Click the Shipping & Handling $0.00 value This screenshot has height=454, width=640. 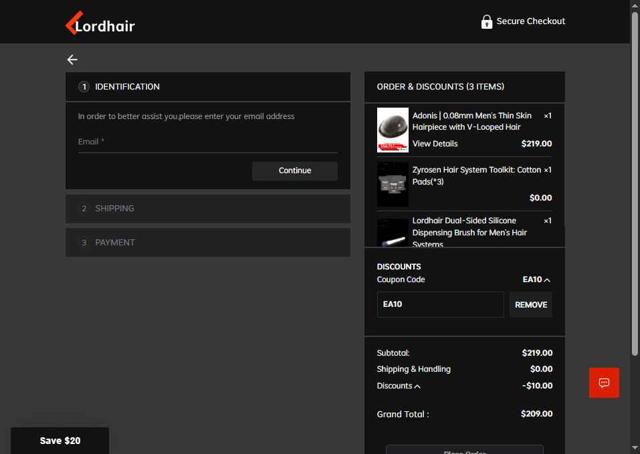[x=541, y=369]
